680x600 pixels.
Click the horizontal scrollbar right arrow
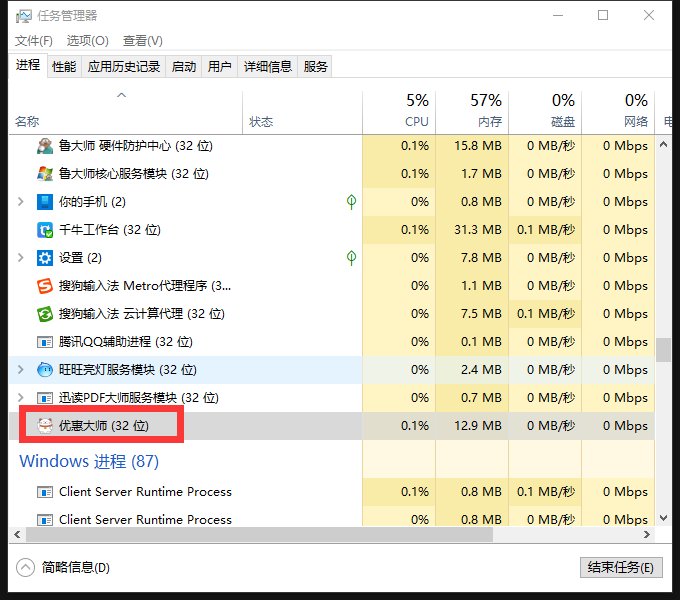[x=647, y=535]
